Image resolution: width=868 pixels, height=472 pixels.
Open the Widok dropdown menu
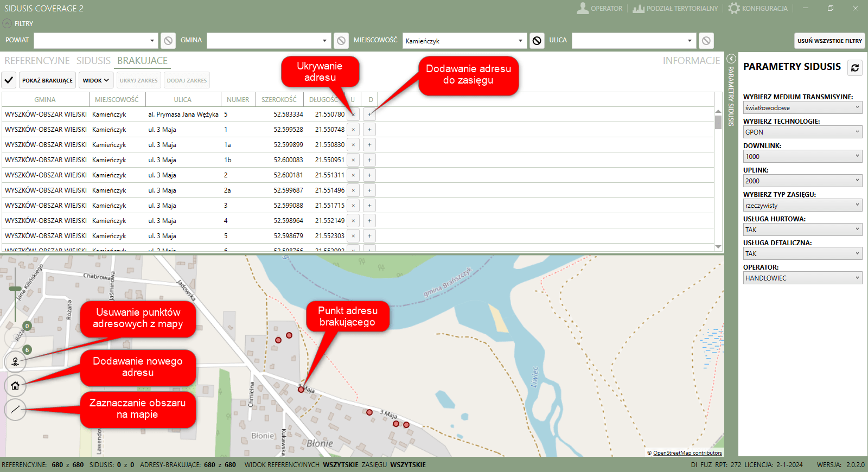[x=96, y=80]
